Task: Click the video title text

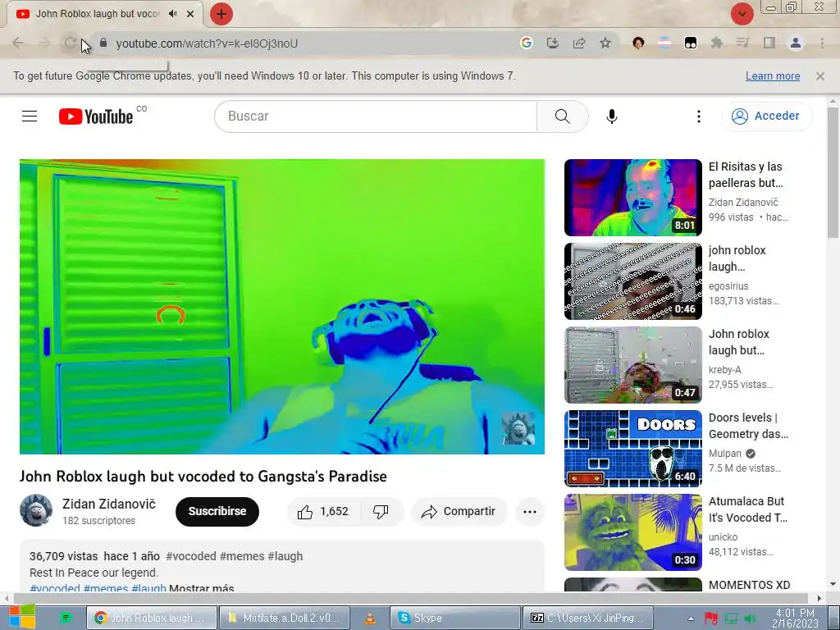Action: (203, 477)
